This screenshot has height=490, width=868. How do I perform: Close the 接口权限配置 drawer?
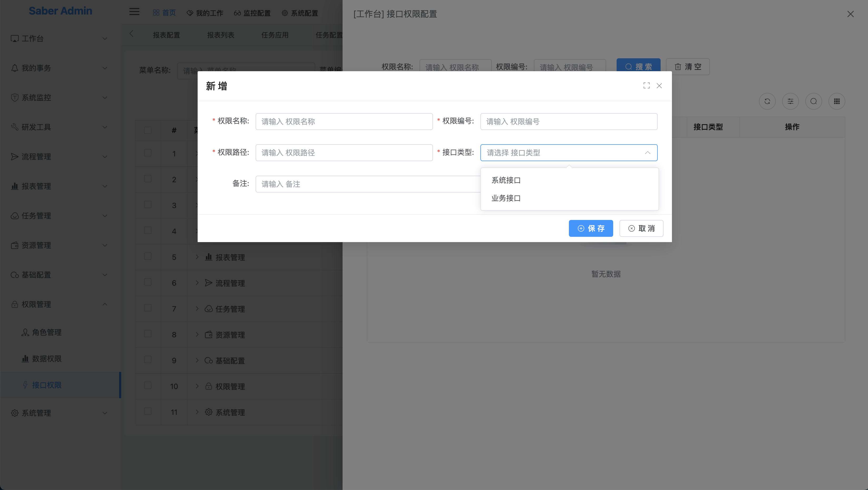pos(851,14)
